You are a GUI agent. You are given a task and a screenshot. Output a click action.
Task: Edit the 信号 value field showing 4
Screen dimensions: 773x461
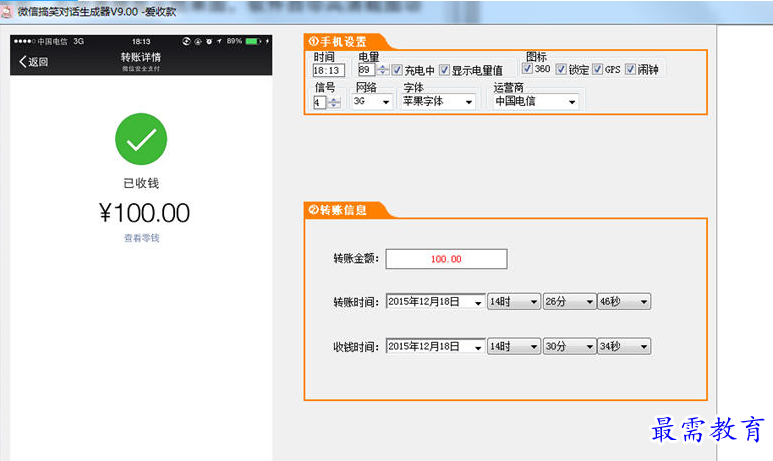click(x=319, y=103)
